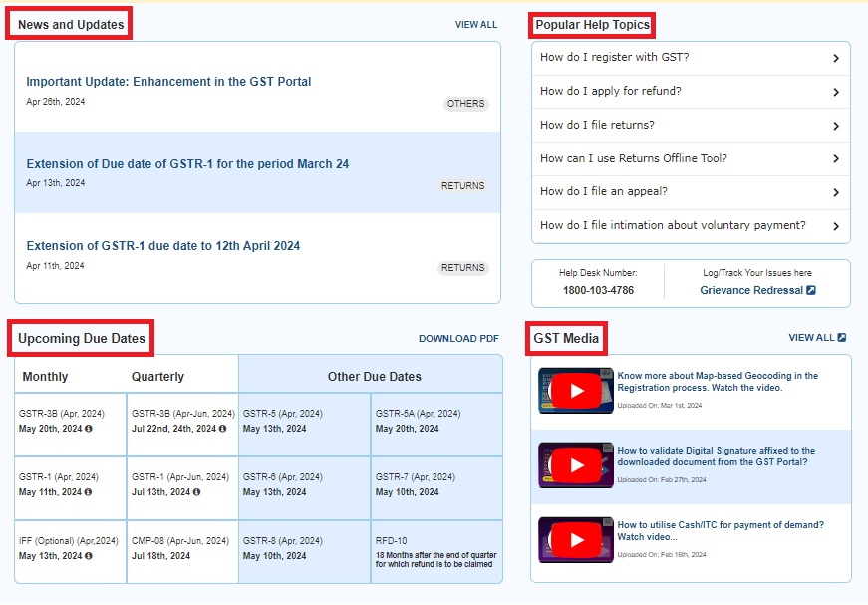Image resolution: width=868 pixels, height=605 pixels.
Task: Click info icon beside GSTR-3B May 20th date
Action: 88,429
